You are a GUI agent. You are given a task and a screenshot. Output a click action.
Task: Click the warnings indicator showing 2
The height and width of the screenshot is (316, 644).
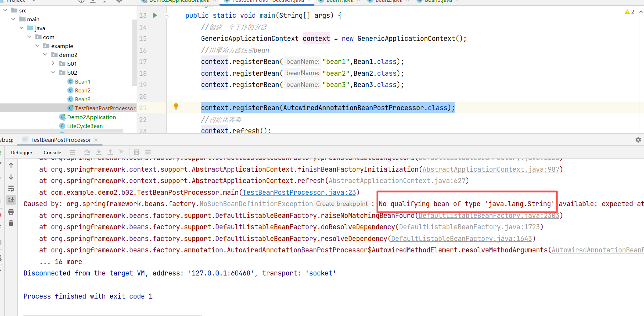[629, 12]
